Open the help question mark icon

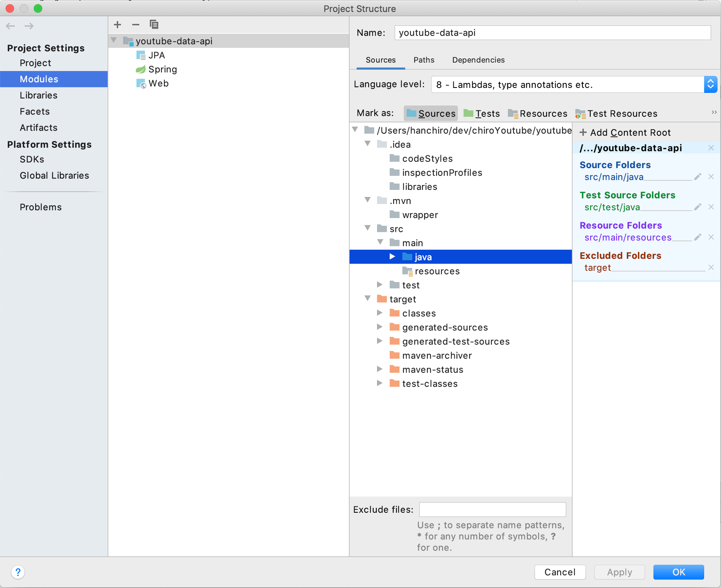coord(18,572)
